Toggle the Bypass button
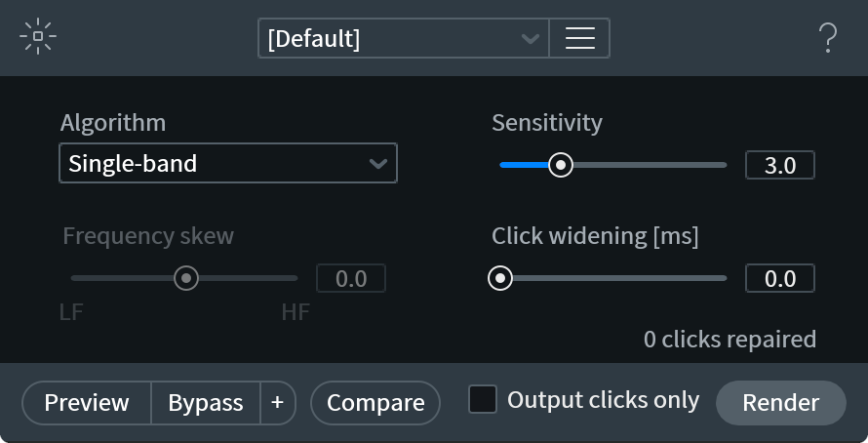The height and width of the screenshot is (443, 868). point(206,403)
